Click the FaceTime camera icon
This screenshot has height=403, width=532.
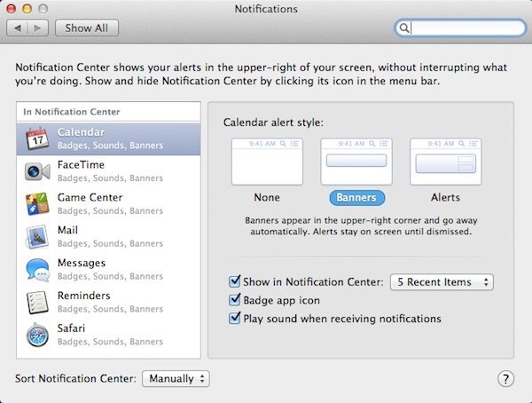click(x=37, y=171)
